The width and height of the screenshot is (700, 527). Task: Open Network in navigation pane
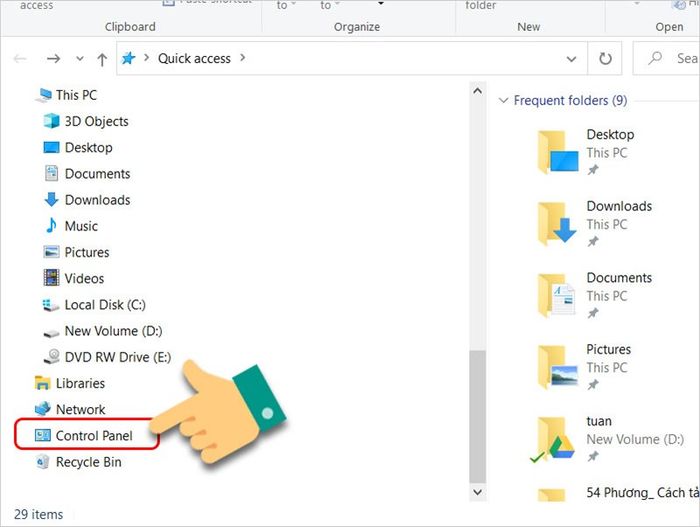70,409
